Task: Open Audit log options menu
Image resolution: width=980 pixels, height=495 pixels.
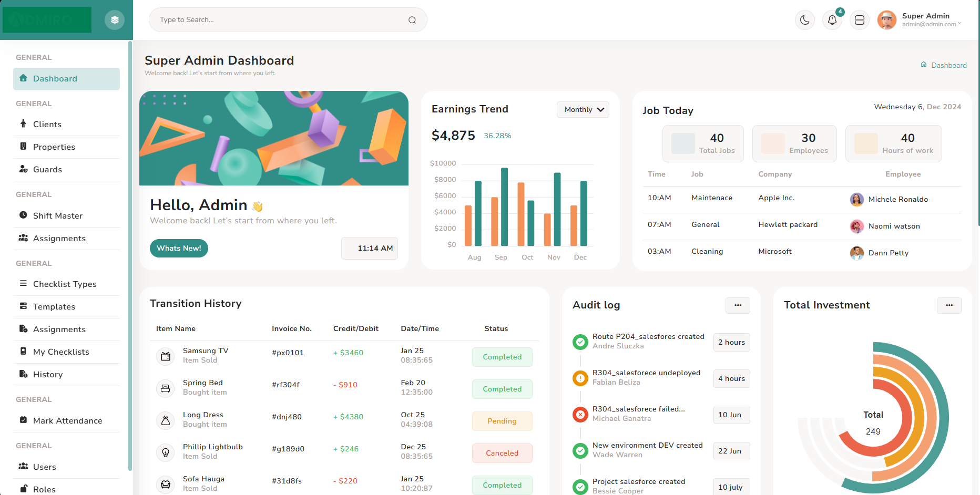Action: coord(738,305)
